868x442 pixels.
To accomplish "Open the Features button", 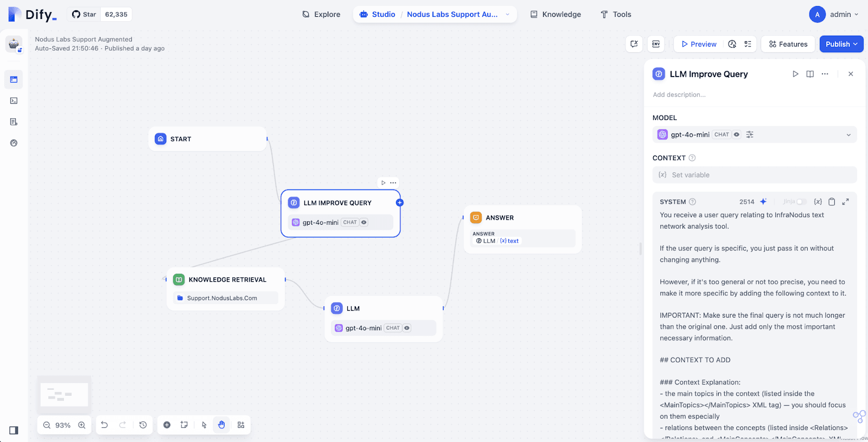I will point(788,44).
